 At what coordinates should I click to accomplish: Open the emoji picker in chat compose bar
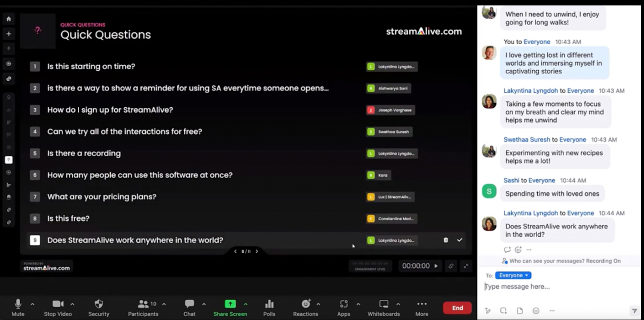click(x=536, y=311)
